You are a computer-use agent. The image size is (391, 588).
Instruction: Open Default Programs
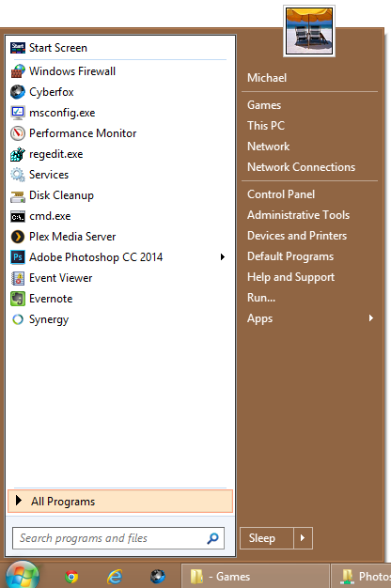pos(290,256)
